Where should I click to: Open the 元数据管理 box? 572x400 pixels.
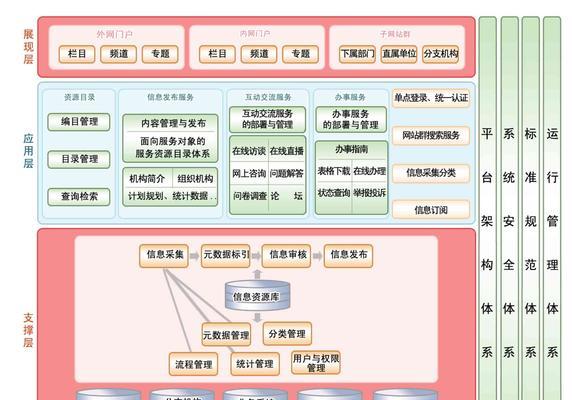[x=226, y=334]
